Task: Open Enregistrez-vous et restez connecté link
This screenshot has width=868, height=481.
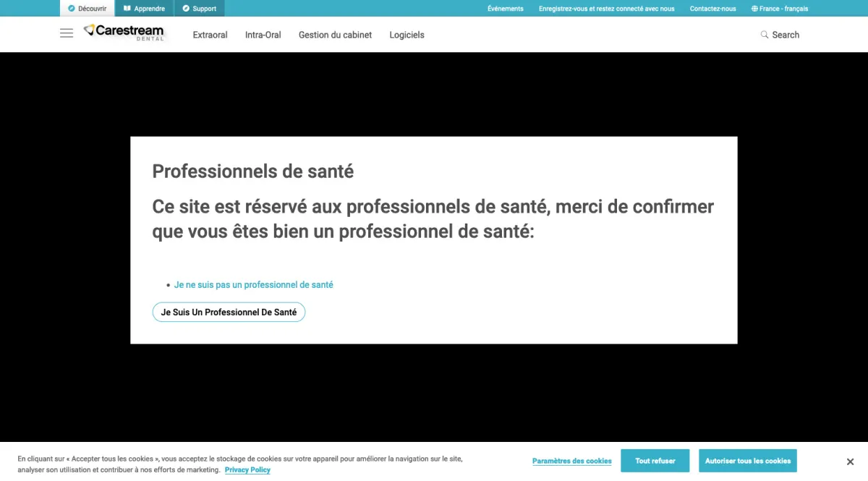Action: click(607, 9)
